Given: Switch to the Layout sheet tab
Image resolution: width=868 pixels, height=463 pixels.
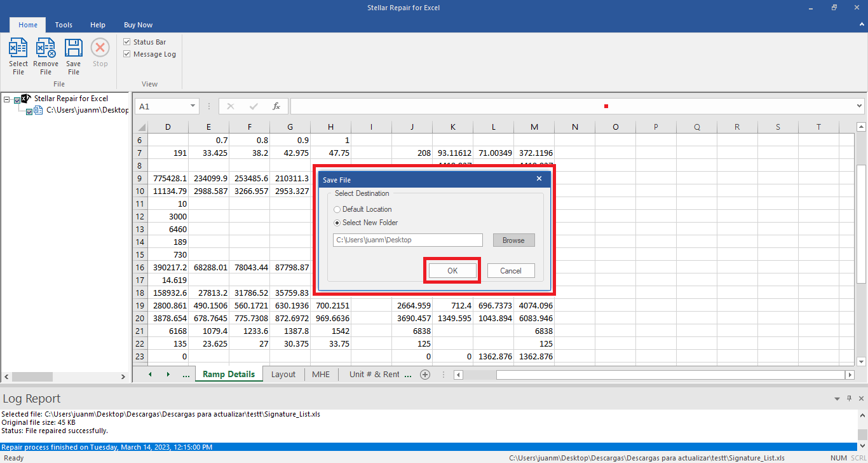Looking at the screenshot, I should (x=283, y=375).
